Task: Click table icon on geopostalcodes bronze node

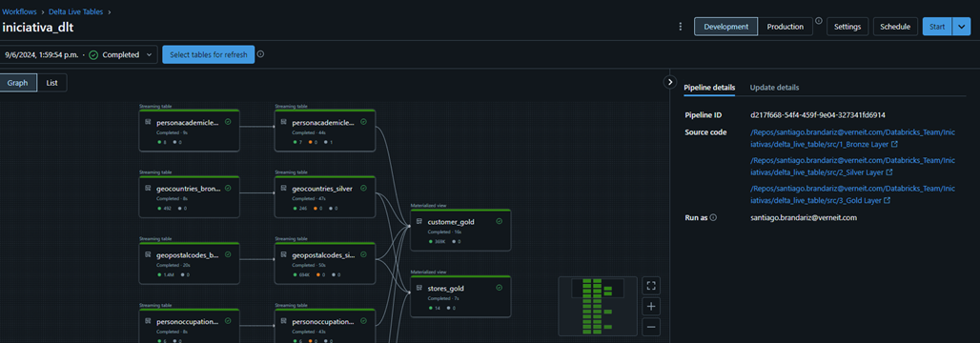Action: point(148,255)
